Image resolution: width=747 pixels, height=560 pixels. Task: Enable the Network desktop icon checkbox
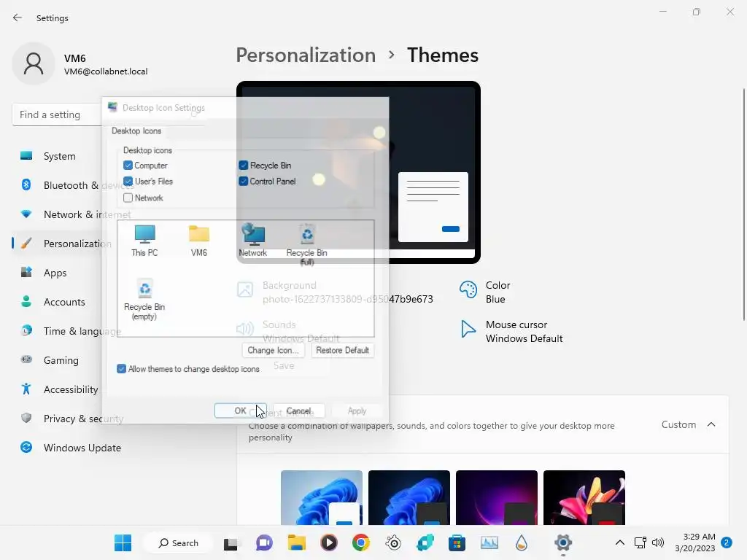click(x=128, y=198)
